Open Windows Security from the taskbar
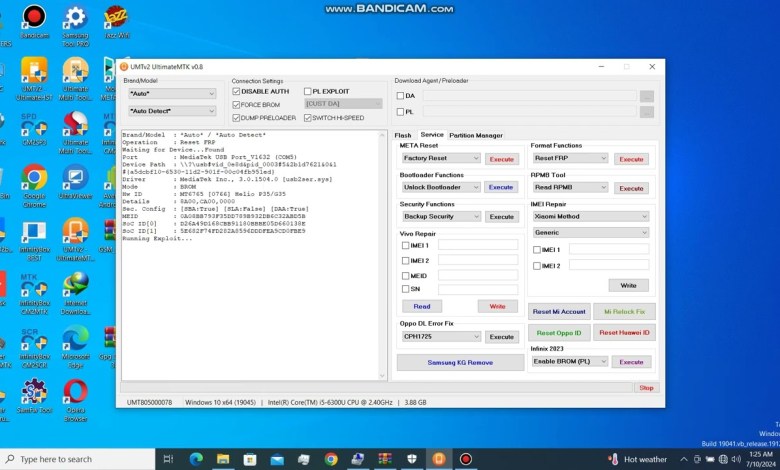The height and width of the screenshot is (470, 780). tap(412, 459)
